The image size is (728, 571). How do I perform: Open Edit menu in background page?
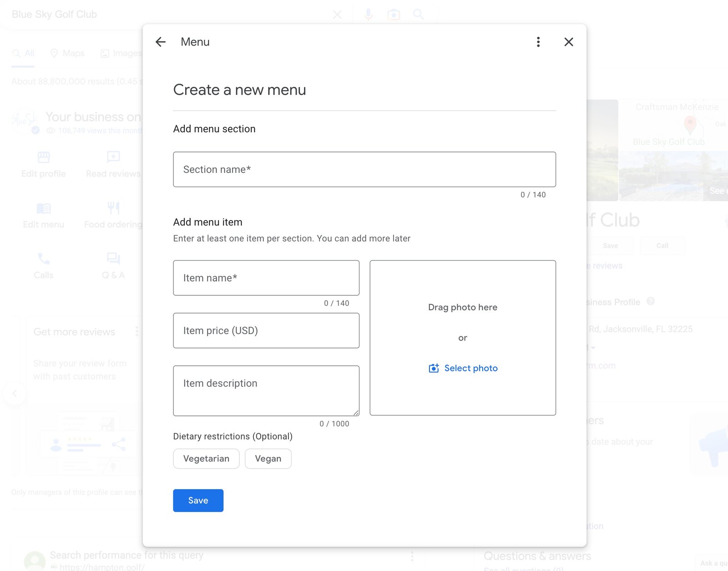tap(44, 216)
